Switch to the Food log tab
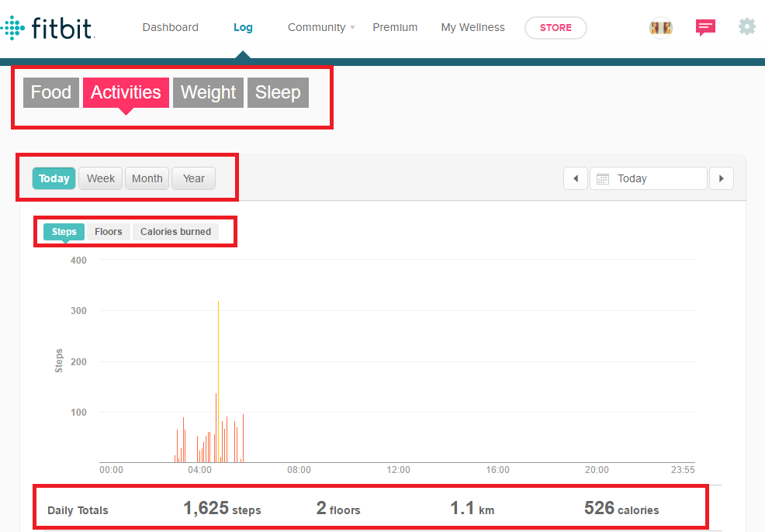The image size is (765, 532). tap(51, 92)
